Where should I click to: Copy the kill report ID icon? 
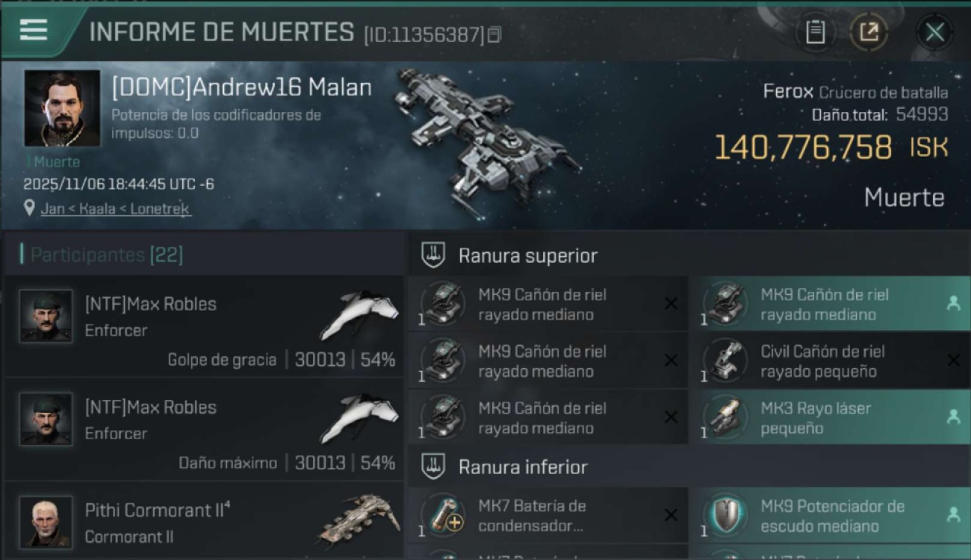[x=494, y=34]
